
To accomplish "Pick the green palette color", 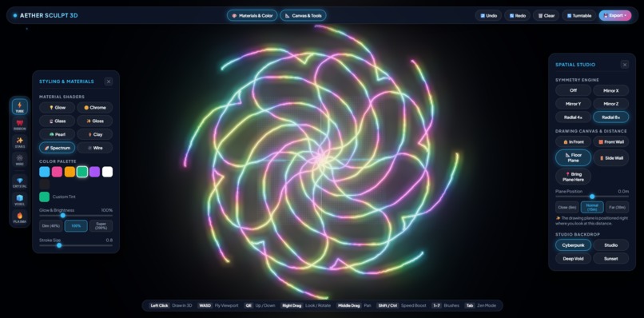I will pyautogui.click(x=82, y=172).
